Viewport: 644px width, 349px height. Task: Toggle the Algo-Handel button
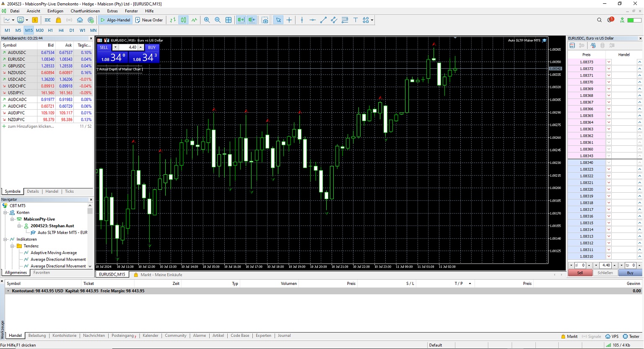click(x=115, y=20)
